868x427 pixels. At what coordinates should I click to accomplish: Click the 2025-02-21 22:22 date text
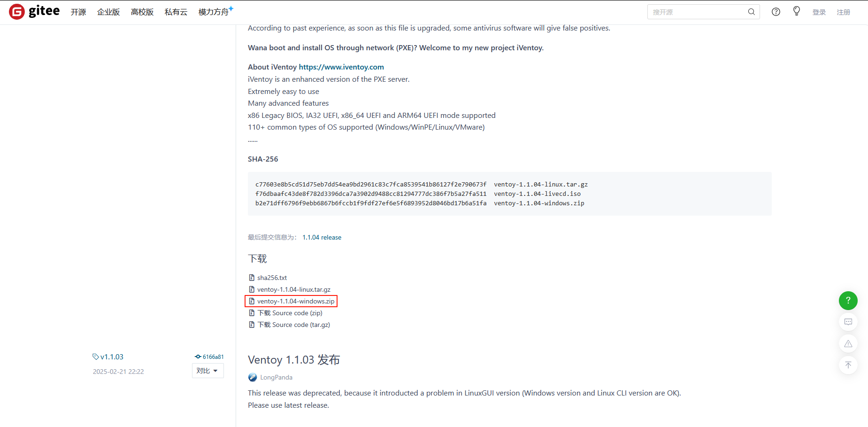[118, 372]
